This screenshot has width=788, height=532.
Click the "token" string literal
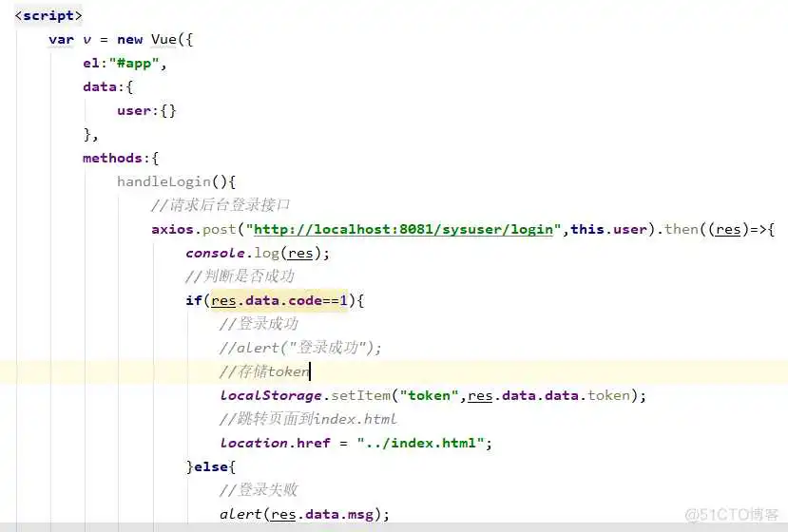(x=430, y=396)
